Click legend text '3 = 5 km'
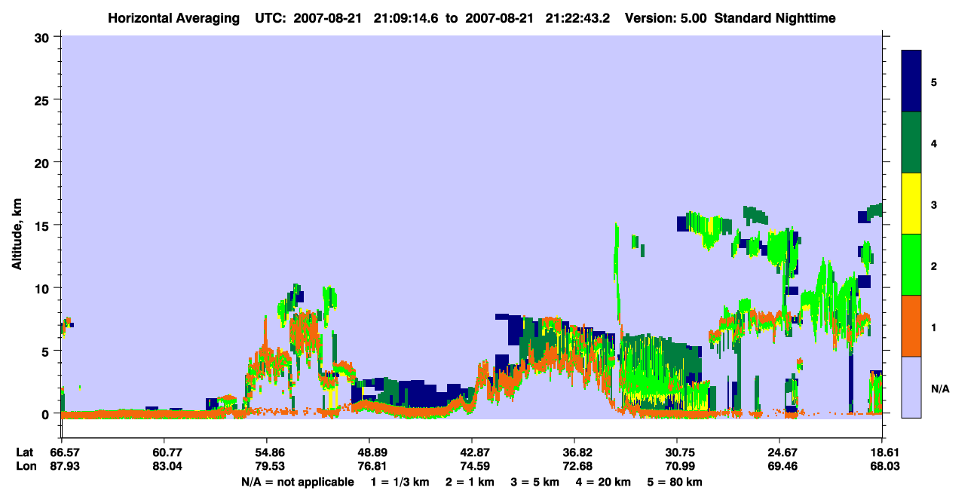The width and height of the screenshot is (980, 503). point(535,482)
